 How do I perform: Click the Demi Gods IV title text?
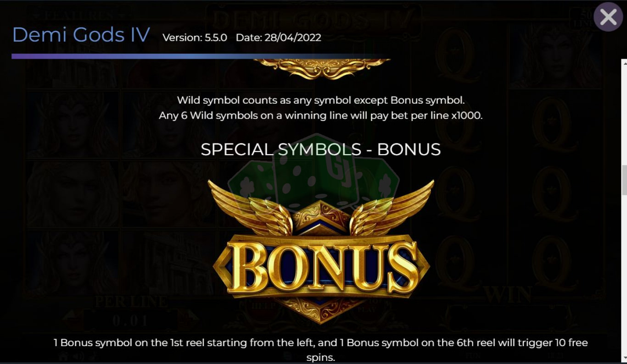pyautogui.click(x=81, y=35)
